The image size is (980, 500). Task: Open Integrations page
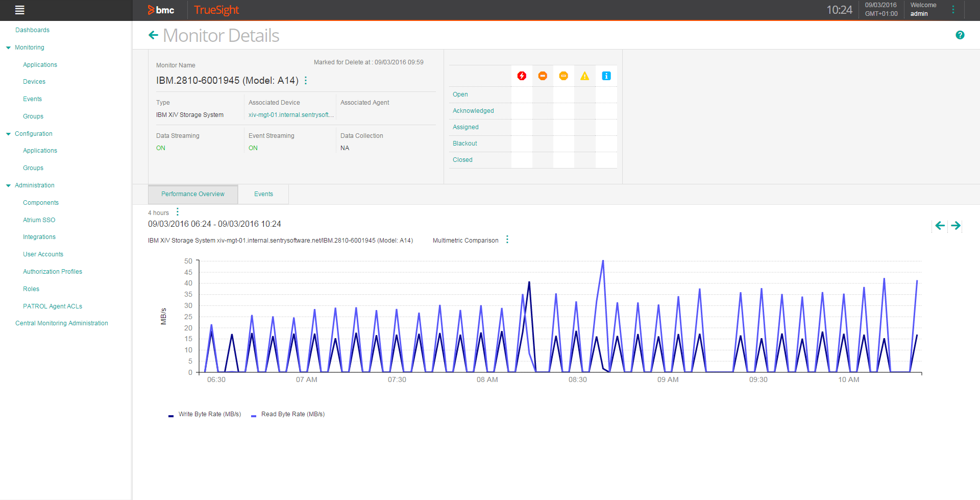click(39, 237)
